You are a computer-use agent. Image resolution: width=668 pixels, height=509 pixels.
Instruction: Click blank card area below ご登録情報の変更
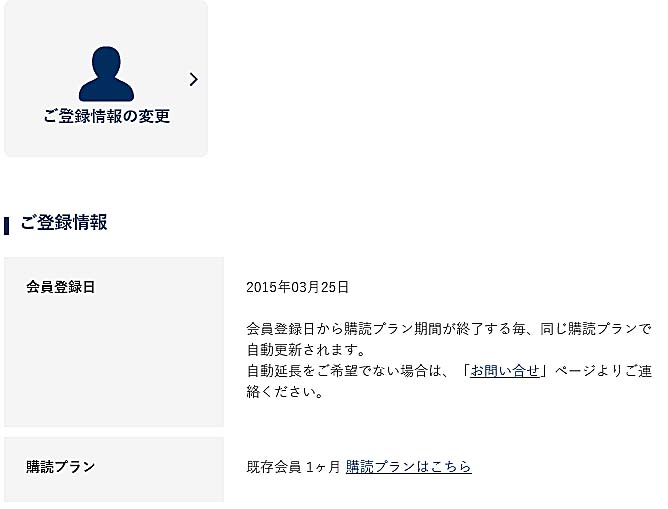(106, 141)
